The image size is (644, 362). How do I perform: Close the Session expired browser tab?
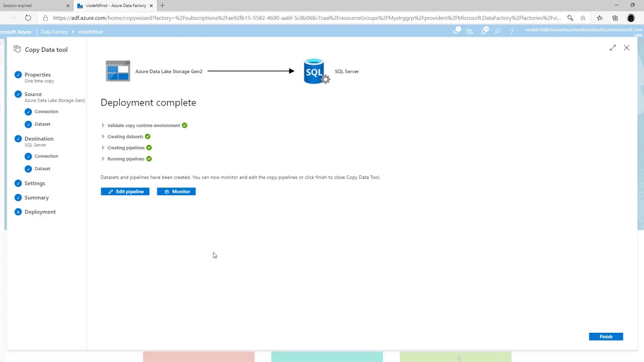68,6
